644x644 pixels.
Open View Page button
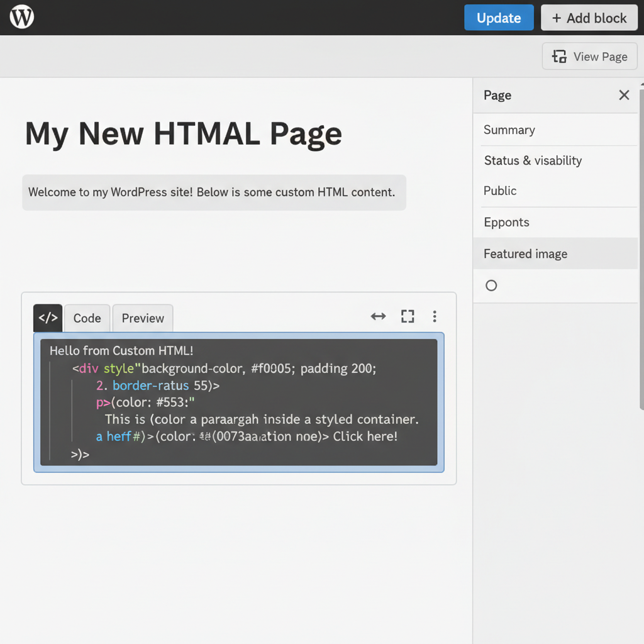pyautogui.click(x=589, y=56)
